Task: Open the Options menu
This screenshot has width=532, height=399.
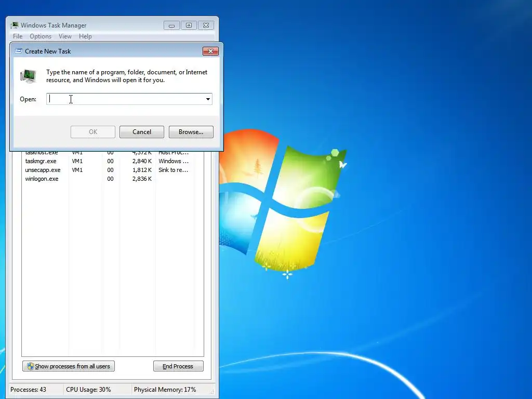Action: tap(41, 36)
